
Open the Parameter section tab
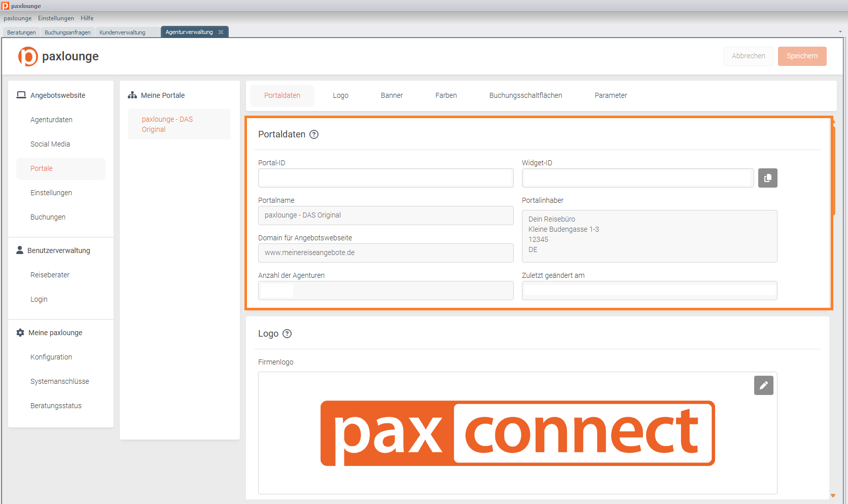pos(611,95)
